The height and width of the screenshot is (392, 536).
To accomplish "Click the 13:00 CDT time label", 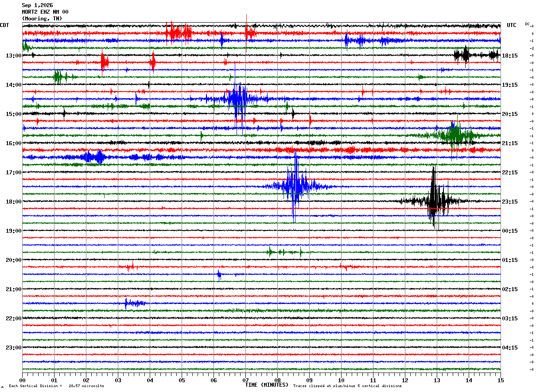I will pos(13,56).
